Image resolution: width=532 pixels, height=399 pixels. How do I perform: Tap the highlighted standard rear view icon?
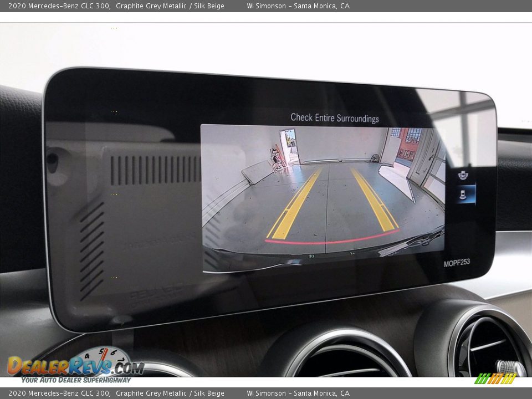coord(463,195)
